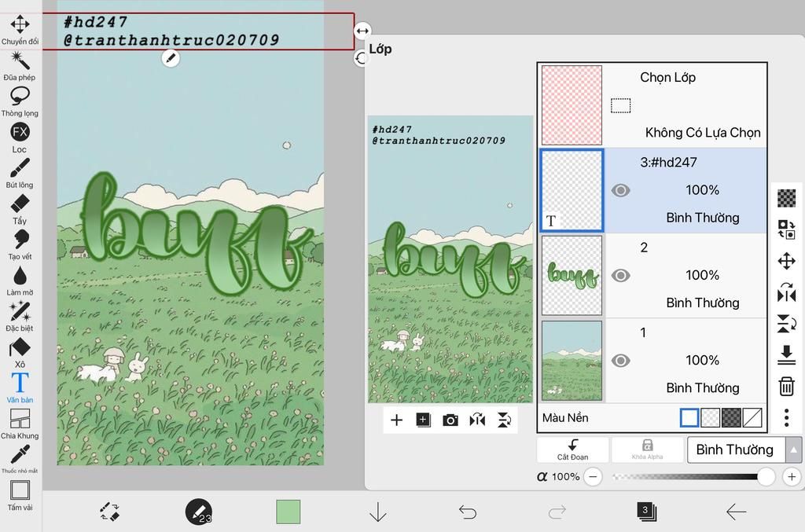Tap the Khóa Alpha lock button
The width and height of the screenshot is (805, 532).
pyautogui.click(x=648, y=450)
